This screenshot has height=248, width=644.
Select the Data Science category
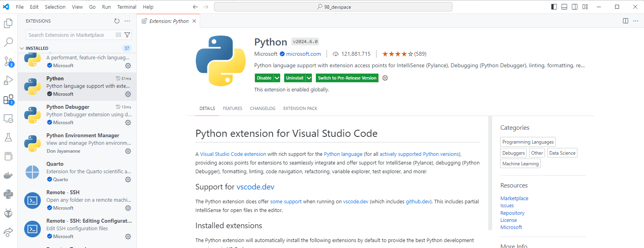[x=562, y=153]
